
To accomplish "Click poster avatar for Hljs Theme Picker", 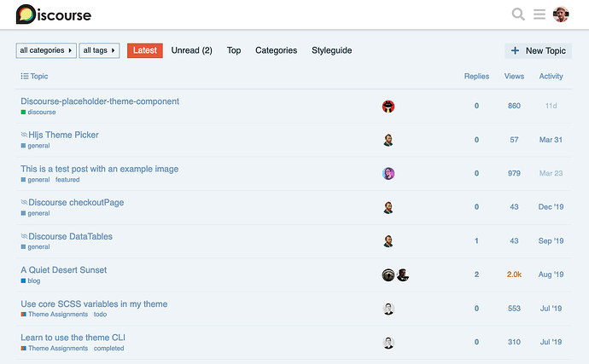I will pyautogui.click(x=388, y=140).
